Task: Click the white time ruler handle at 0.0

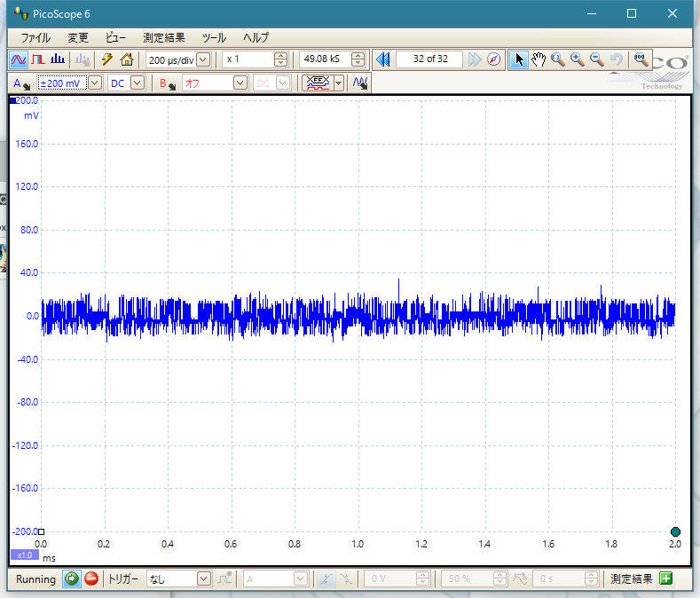Action: (x=41, y=532)
